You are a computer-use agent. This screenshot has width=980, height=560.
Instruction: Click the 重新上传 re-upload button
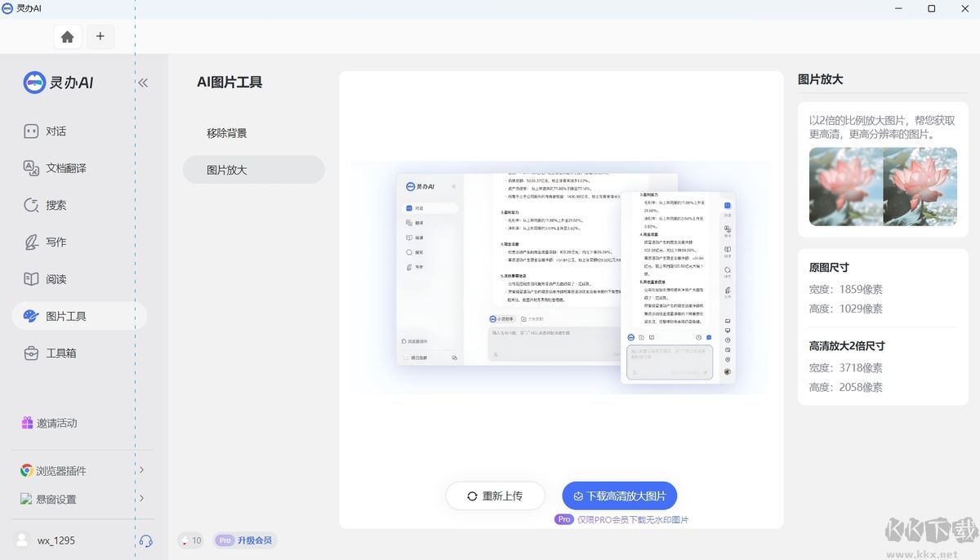[495, 496]
